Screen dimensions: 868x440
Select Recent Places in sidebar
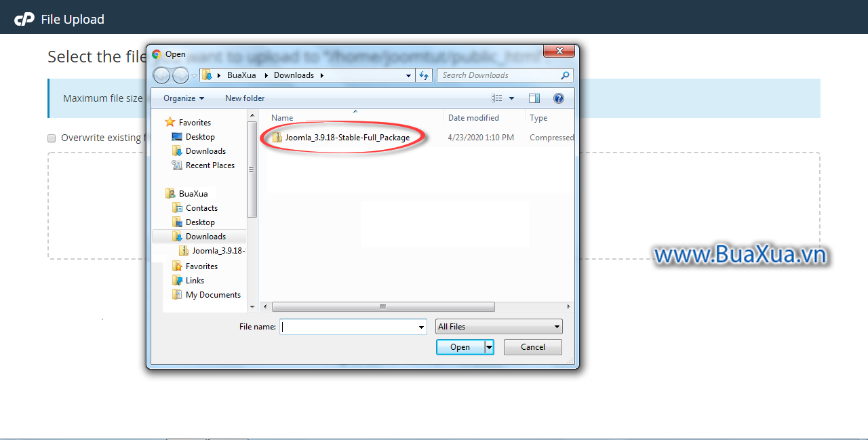(x=210, y=165)
